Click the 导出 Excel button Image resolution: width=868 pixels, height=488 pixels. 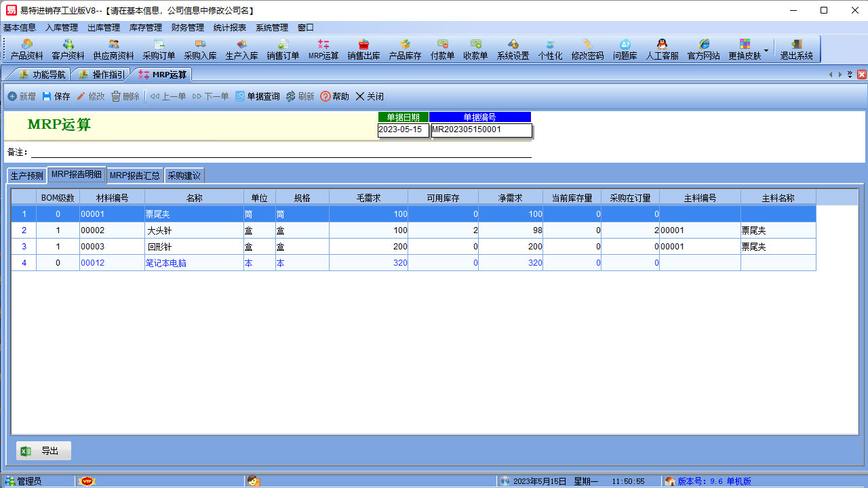click(43, 451)
